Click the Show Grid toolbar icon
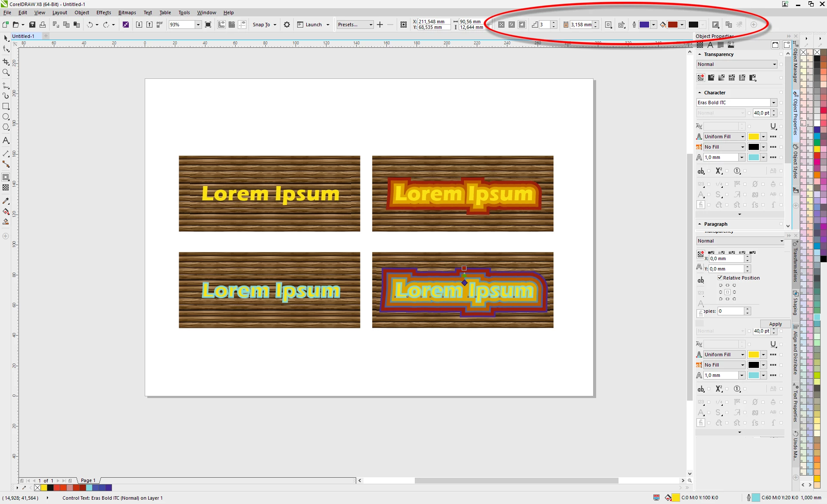Viewport: 827px width, 504px height. pyautogui.click(x=232, y=25)
